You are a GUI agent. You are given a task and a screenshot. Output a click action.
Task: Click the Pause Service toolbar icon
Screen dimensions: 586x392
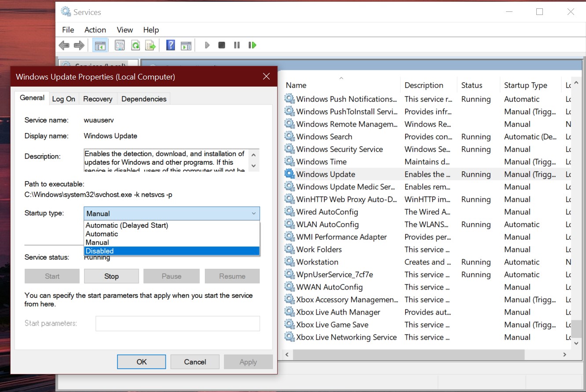click(237, 45)
